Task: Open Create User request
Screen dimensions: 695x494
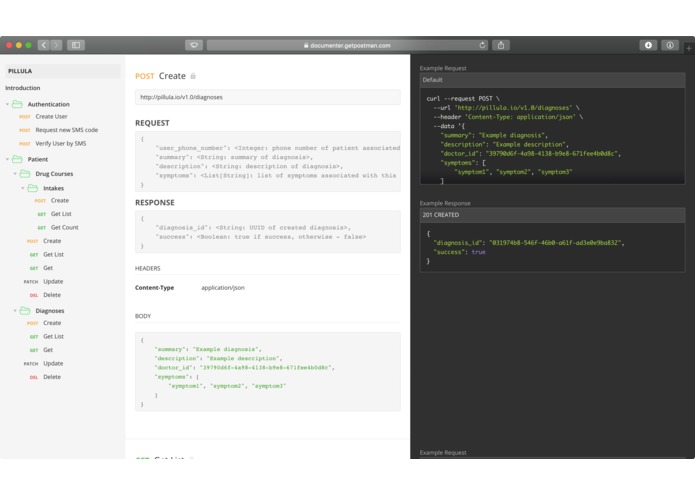Action: (x=51, y=117)
